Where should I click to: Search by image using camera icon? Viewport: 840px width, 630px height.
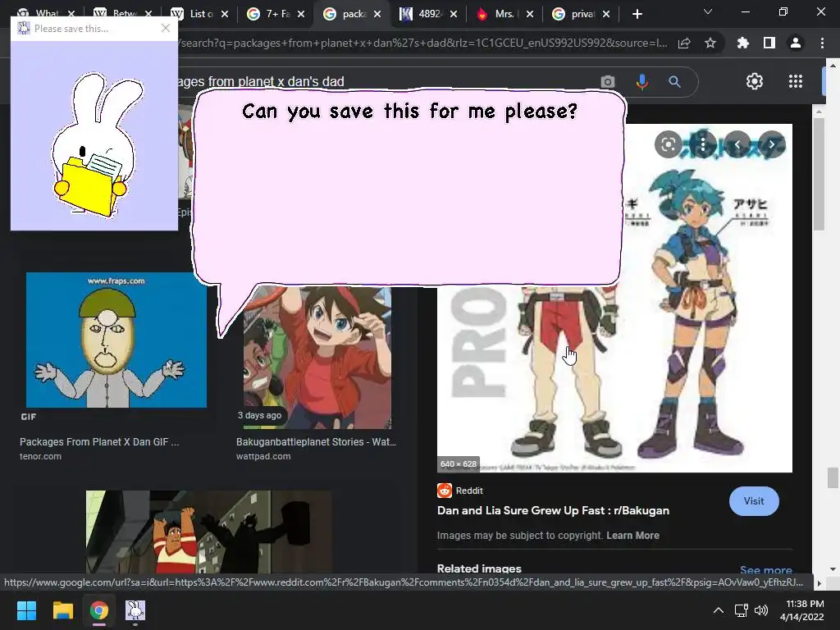(x=608, y=81)
